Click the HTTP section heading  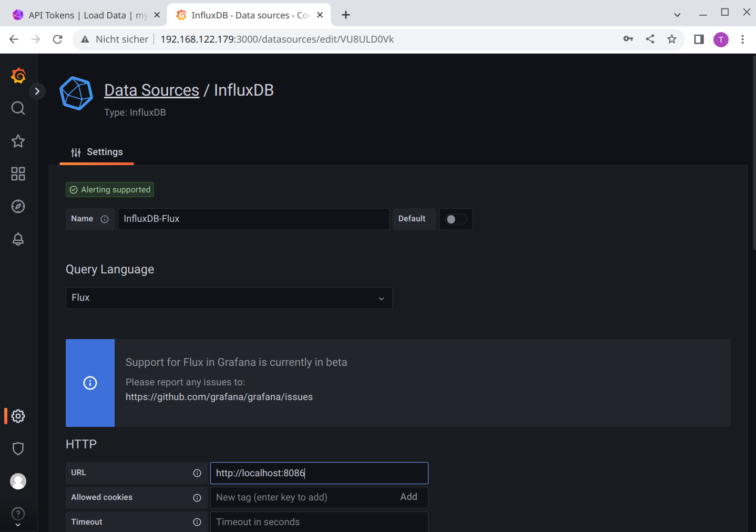[81, 445]
